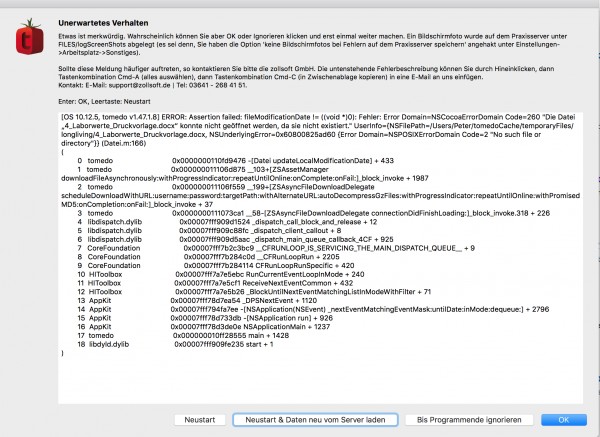
Task: Select frame 5 _dispatch_client_callout
Action: (x=209, y=231)
